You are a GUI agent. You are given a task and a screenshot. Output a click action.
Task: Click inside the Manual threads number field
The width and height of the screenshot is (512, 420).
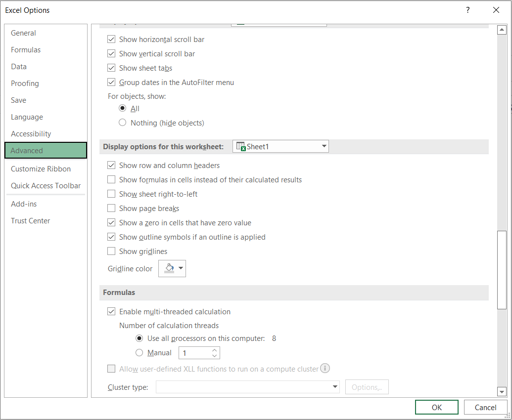coord(195,352)
